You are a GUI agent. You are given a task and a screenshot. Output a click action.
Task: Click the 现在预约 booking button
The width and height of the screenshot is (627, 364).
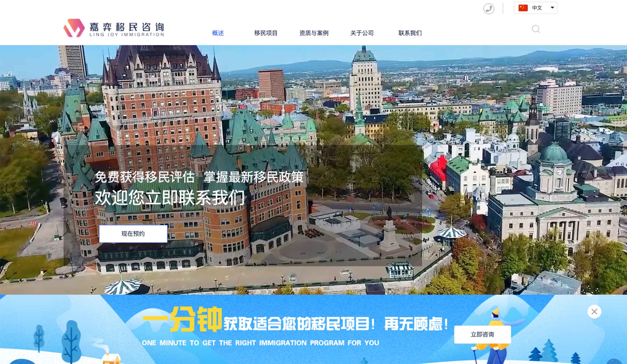[134, 234]
